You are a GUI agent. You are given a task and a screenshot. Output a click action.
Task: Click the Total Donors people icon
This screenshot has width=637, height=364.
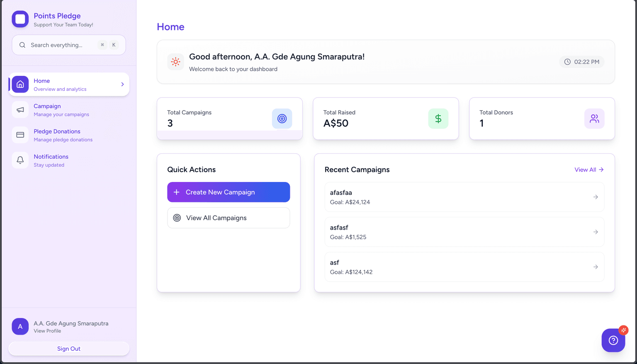point(594,119)
